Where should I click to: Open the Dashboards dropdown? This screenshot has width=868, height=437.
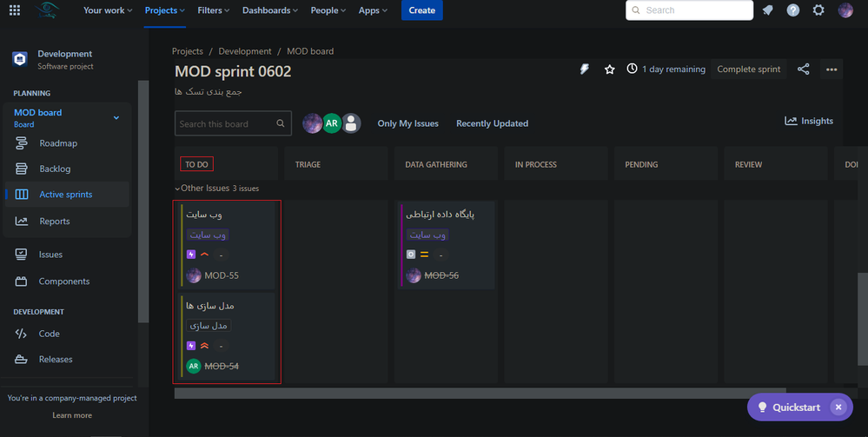270,10
